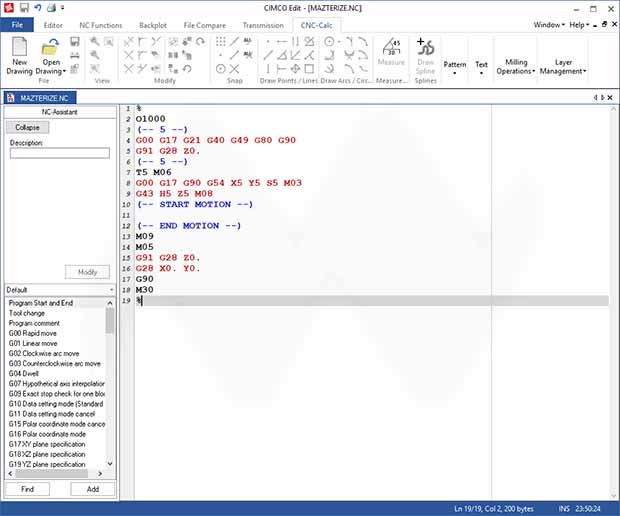Select 'Program Start and End' in macro list
This screenshot has width=620, height=516.
[x=55, y=303]
